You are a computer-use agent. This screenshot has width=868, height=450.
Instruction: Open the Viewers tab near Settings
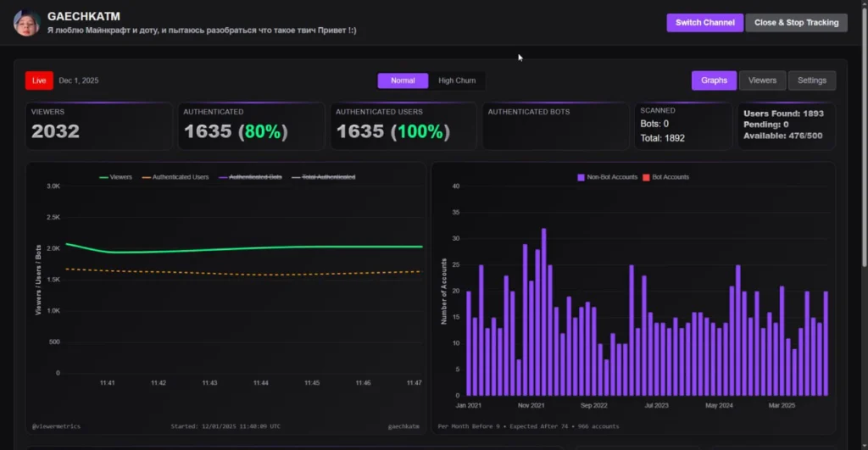[x=762, y=81]
